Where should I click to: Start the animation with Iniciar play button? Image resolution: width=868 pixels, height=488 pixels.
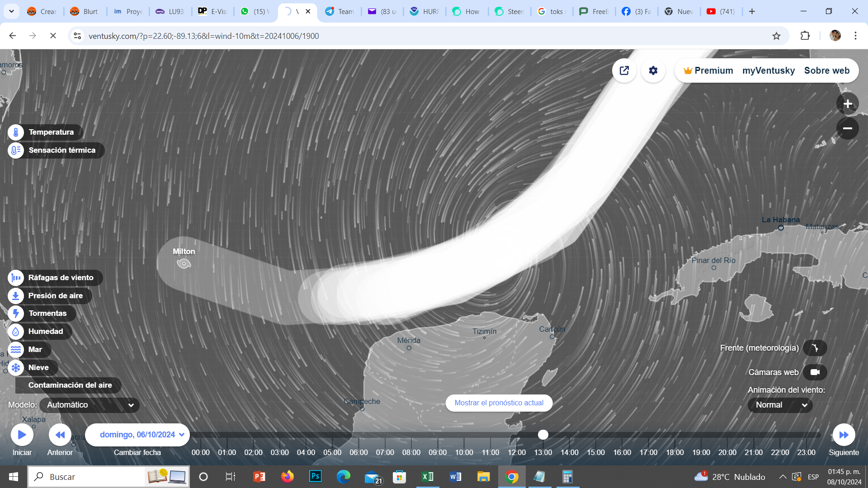click(22, 435)
